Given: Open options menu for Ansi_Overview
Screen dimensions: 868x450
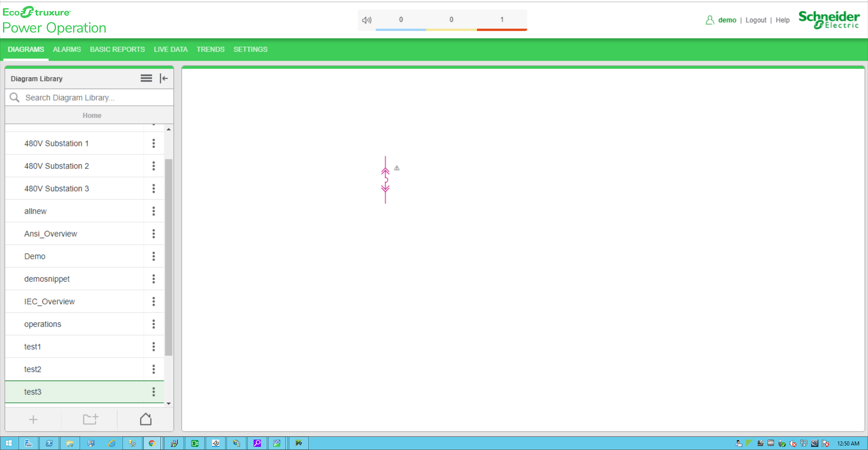Looking at the screenshot, I should [154, 234].
